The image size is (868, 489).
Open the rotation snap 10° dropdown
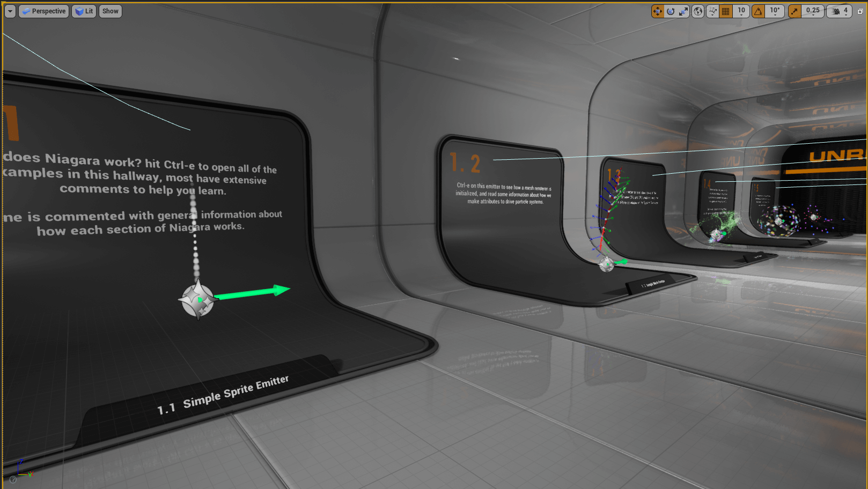[775, 11]
